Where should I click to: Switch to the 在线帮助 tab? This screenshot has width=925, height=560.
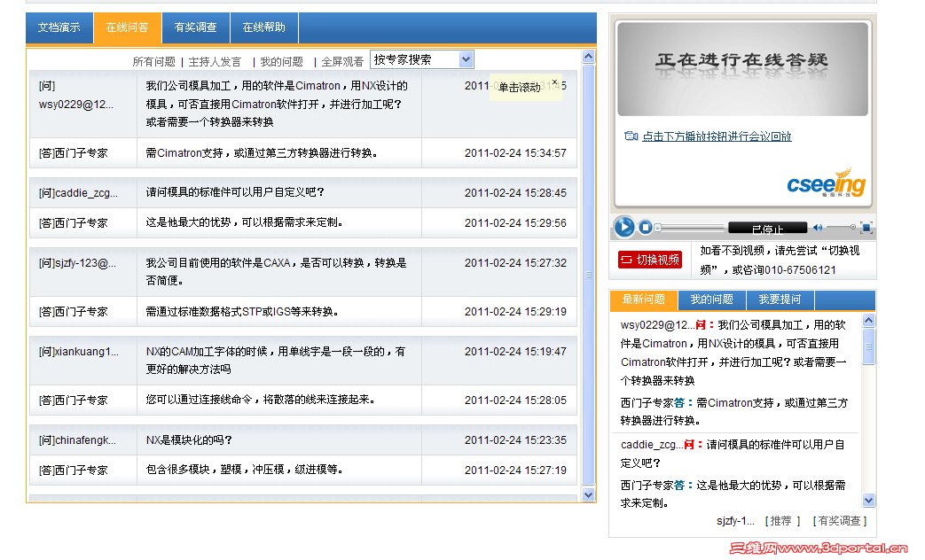[263, 27]
